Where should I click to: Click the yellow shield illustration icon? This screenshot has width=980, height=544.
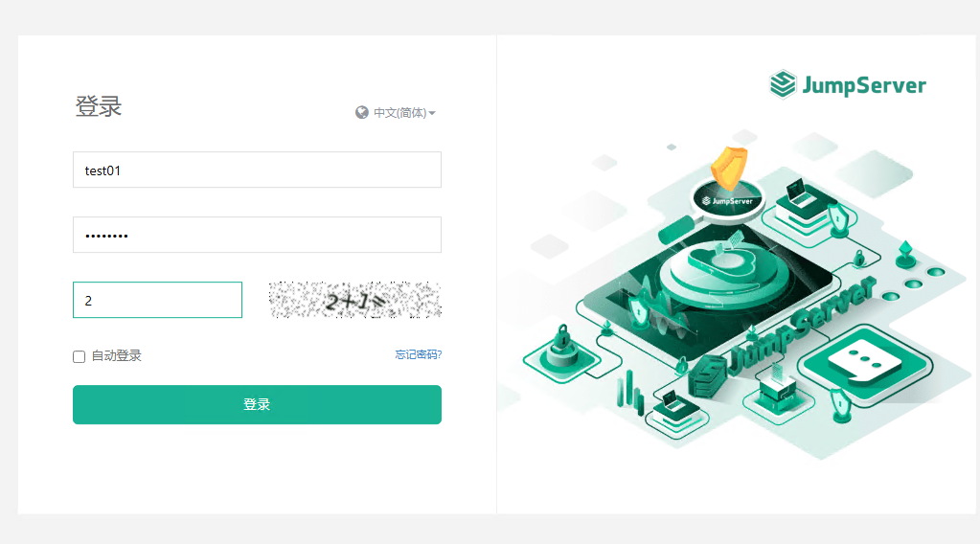point(729,168)
